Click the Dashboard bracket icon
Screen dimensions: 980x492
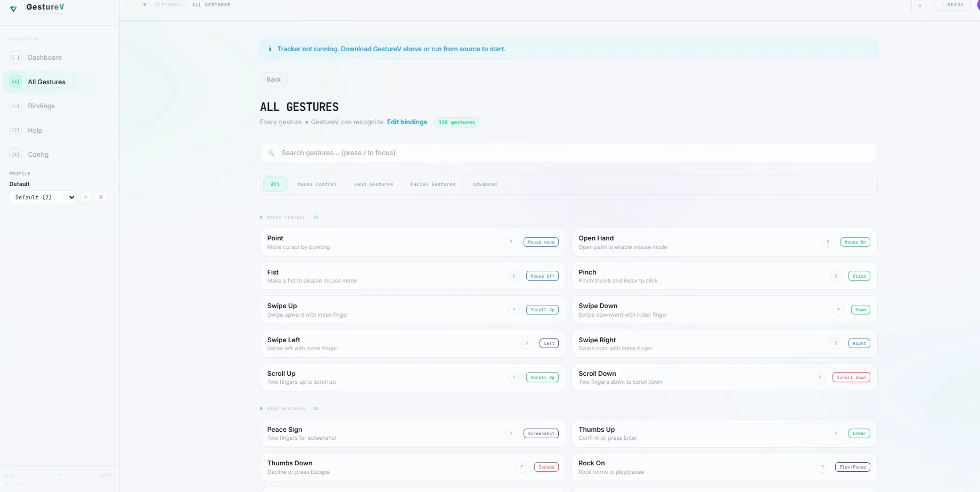click(16, 58)
